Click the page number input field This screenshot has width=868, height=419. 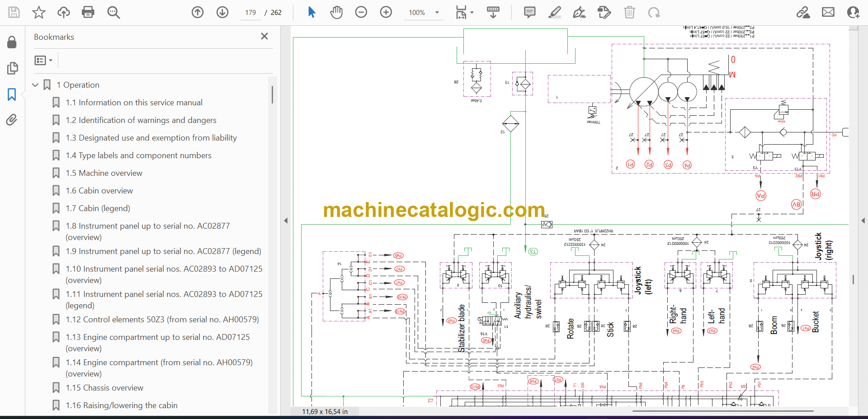coord(250,13)
